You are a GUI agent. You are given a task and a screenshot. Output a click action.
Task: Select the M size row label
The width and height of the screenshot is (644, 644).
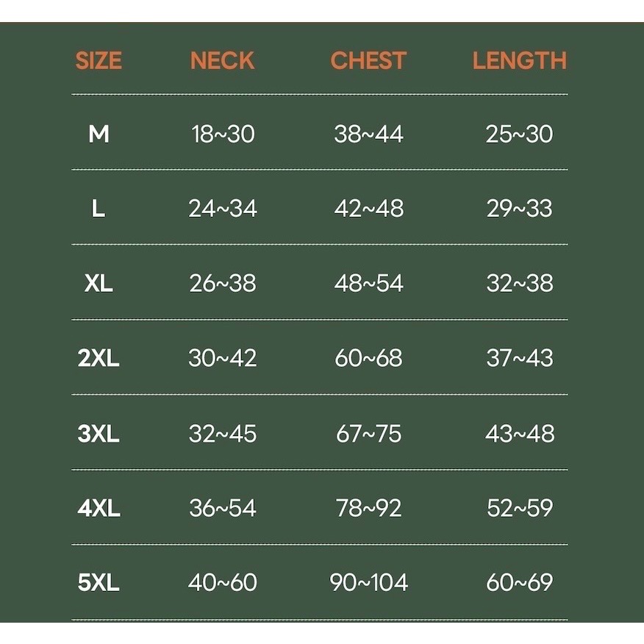(99, 134)
